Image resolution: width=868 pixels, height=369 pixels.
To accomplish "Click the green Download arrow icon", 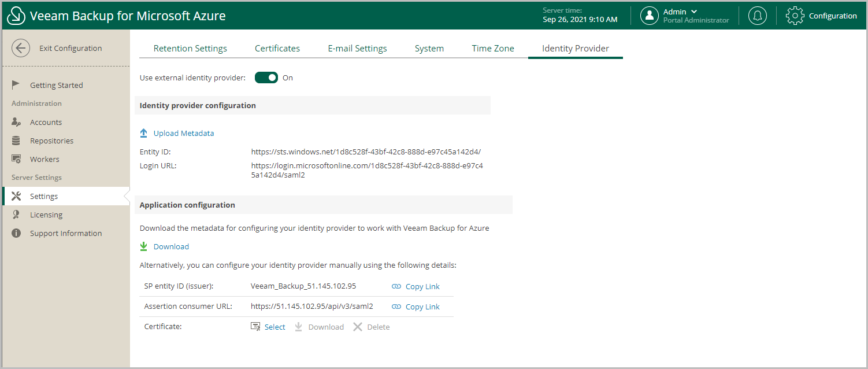I will (x=144, y=246).
